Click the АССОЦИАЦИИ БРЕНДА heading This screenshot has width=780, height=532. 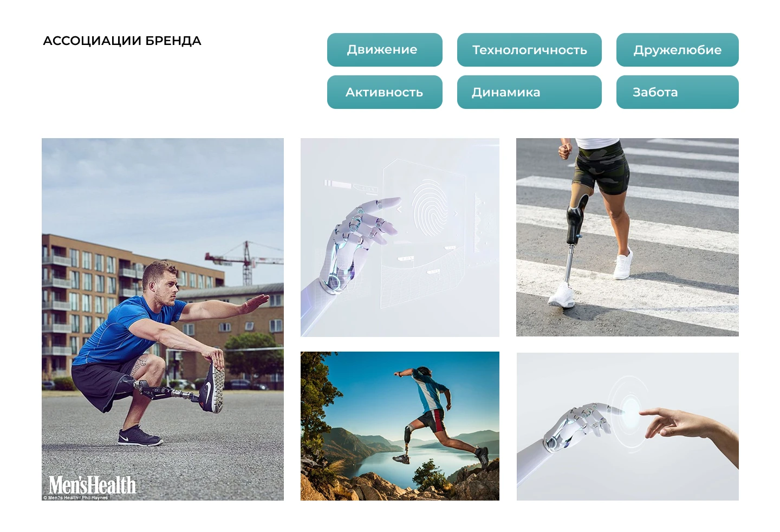(122, 41)
